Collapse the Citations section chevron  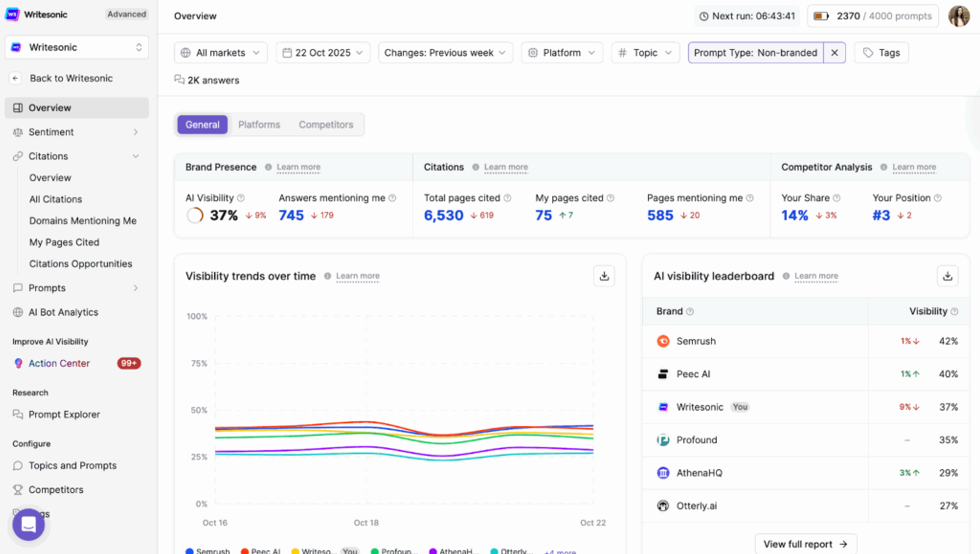[x=136, y=156]
